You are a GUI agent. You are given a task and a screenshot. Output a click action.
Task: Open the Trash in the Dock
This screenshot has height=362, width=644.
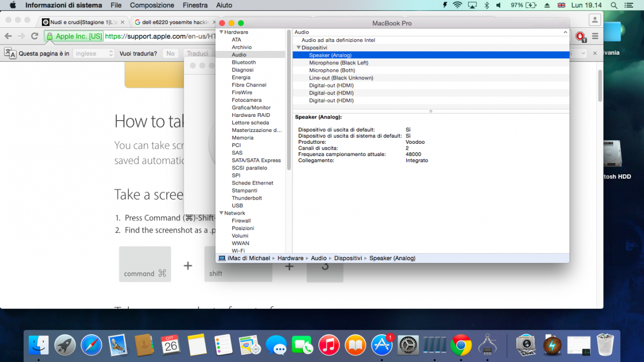tap(605, 345)
